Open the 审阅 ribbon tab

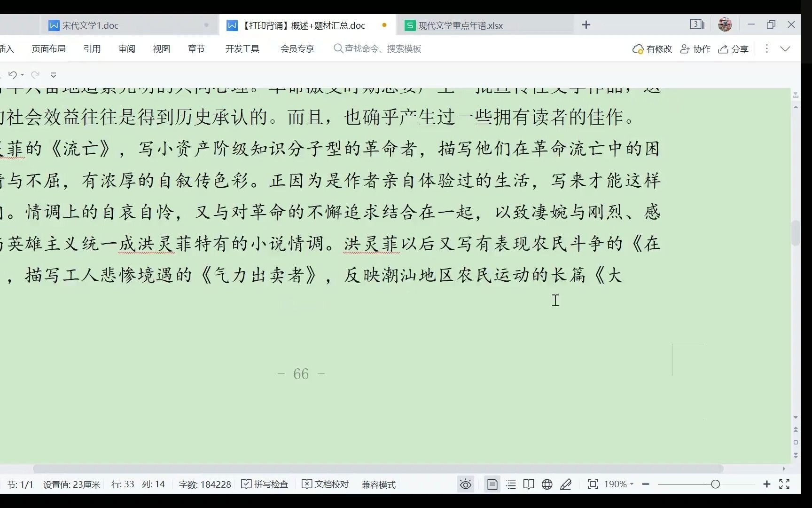tap(127, 49)
